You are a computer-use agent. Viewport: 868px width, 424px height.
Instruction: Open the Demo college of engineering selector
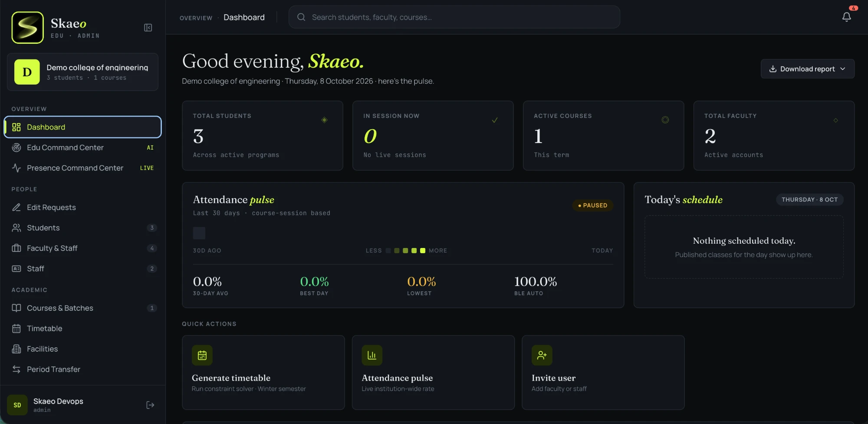click(x=82, y=72)
